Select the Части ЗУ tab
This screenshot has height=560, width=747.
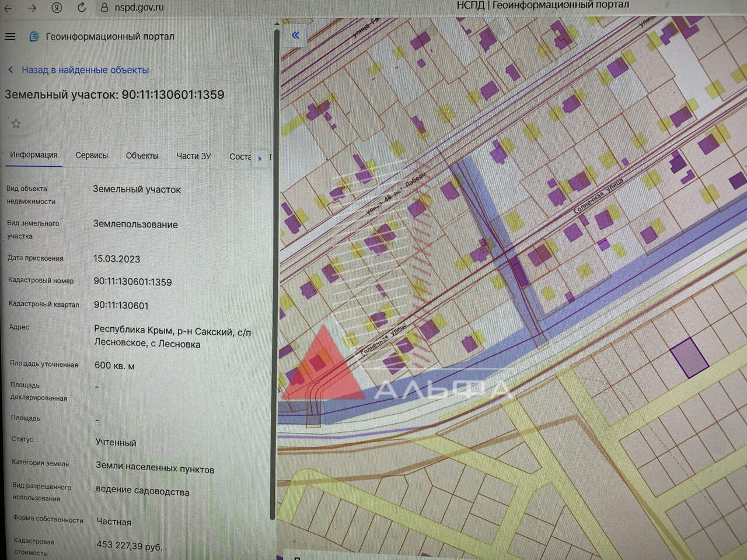pos(193,156)
